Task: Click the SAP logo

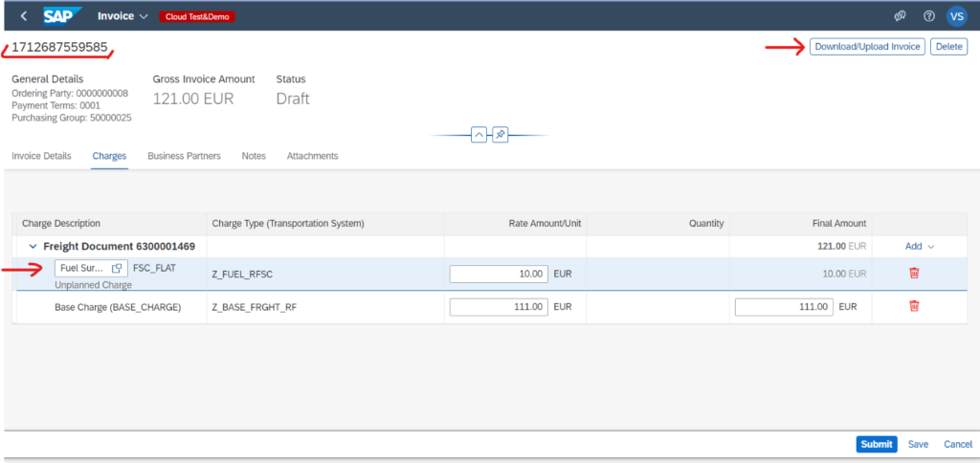Action: click(x=63, y=16)
